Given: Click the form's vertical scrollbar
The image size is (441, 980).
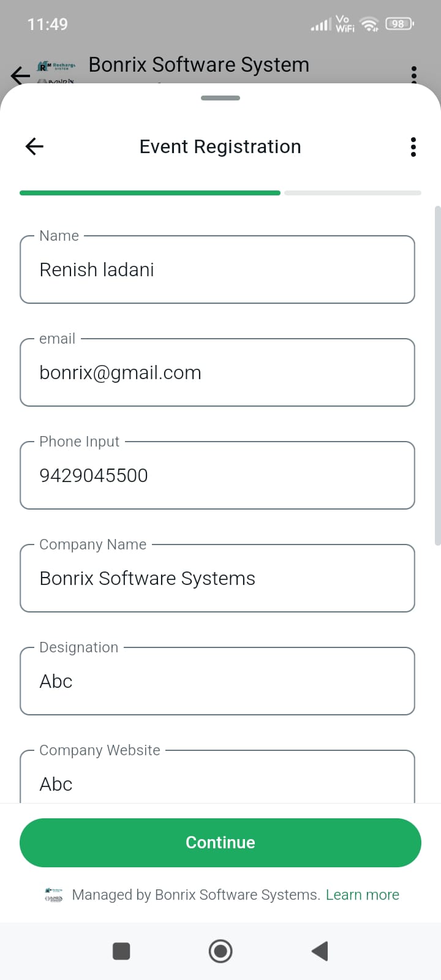Looking at the screenshot, I should coord(437,375).
